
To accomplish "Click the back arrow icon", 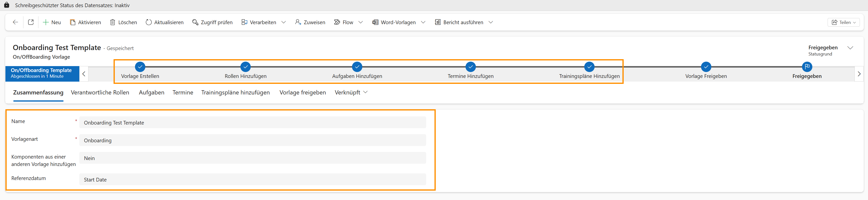I will tap(15, 22).
